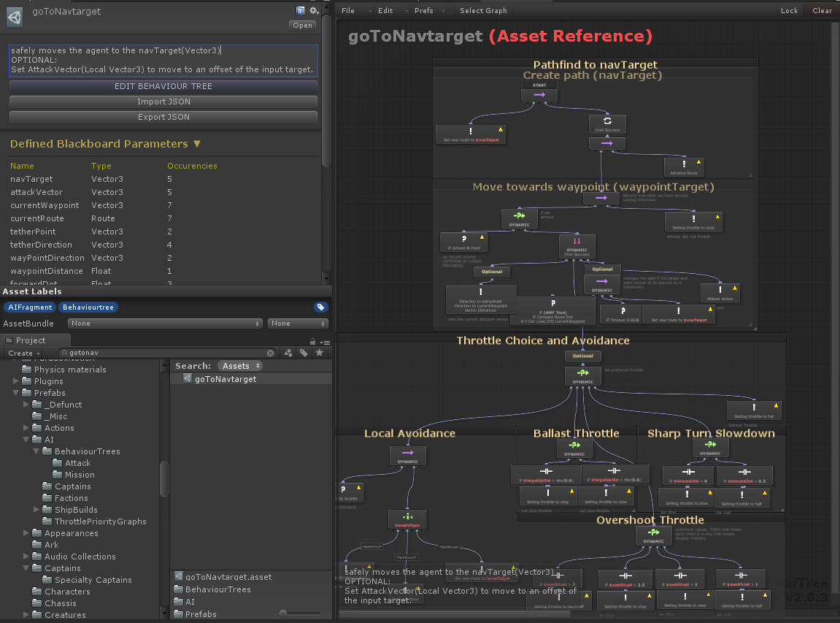Open the AssetBundle name dropdown
840x623 pixels.
[x=165, y=324]
